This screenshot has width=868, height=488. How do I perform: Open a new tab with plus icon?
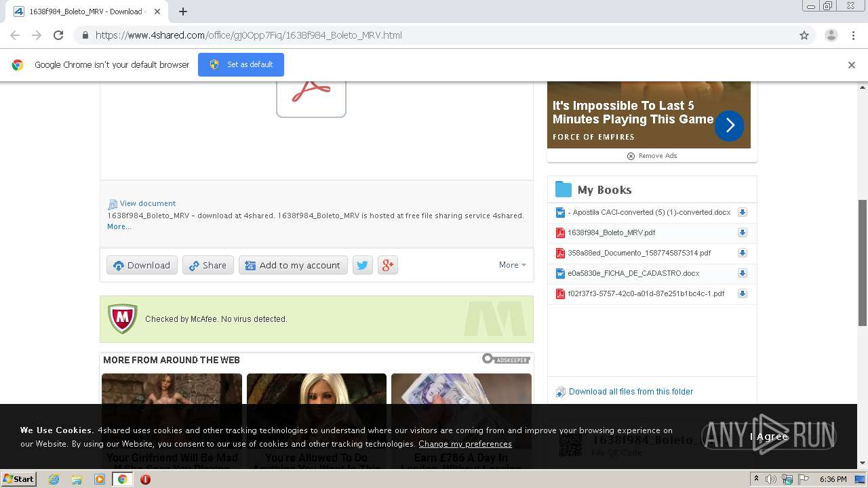coord(183,12)
